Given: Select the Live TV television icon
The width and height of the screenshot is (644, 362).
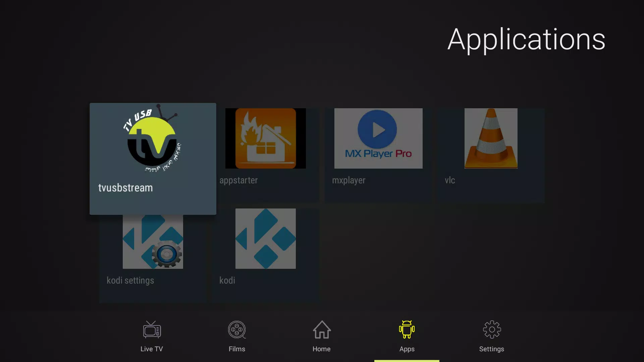Looking at the screenshot, I should coord(152,330).
